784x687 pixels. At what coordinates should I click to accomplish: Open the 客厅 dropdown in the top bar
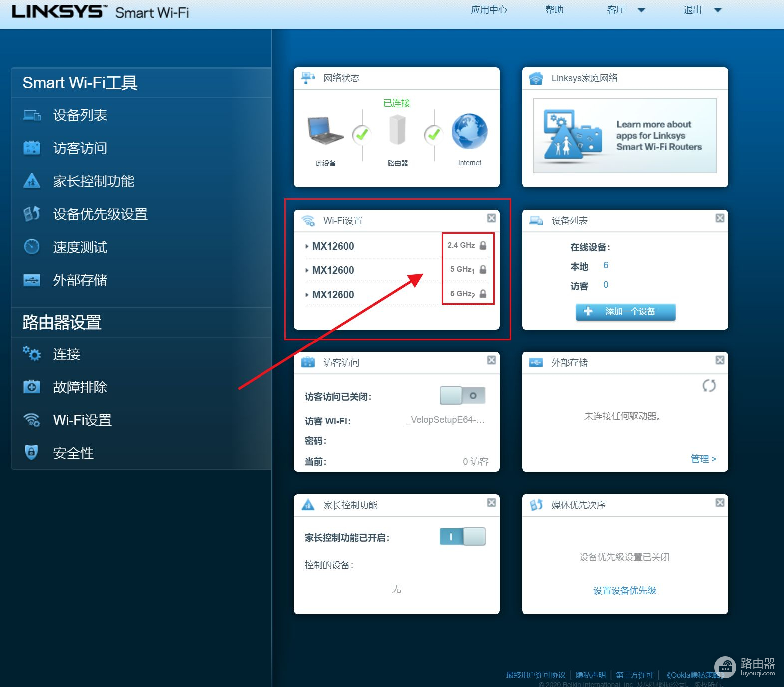tap(641, 10)
